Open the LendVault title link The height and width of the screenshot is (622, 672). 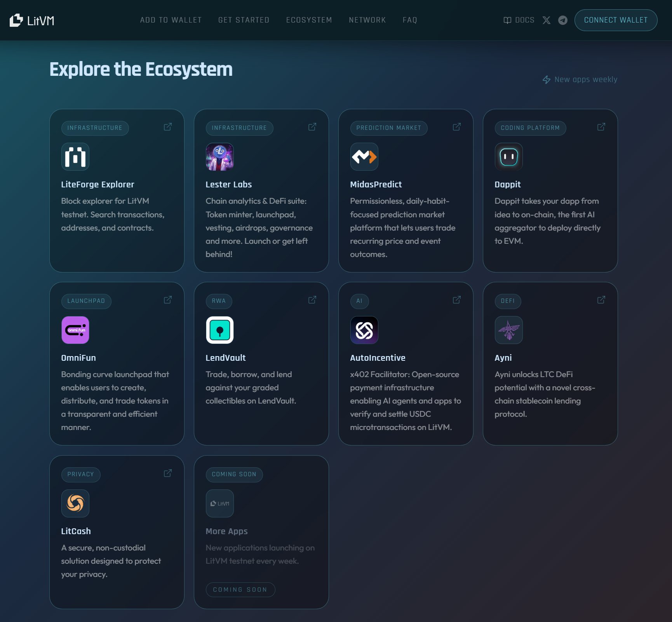pos(226,358)
